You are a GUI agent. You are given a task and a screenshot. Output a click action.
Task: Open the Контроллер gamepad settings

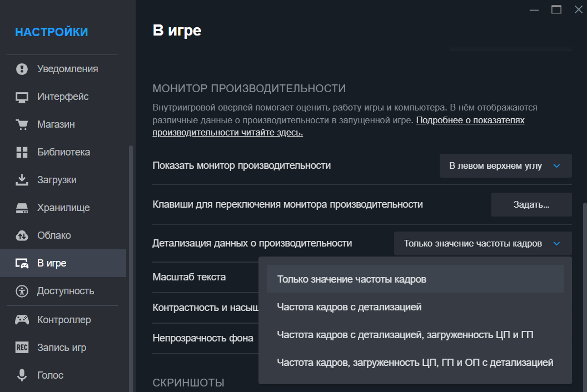[22, 319]
